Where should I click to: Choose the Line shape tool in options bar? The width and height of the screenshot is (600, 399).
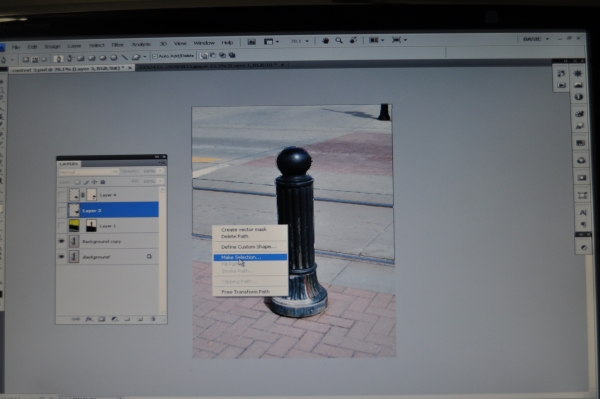(x=124, y=58)
